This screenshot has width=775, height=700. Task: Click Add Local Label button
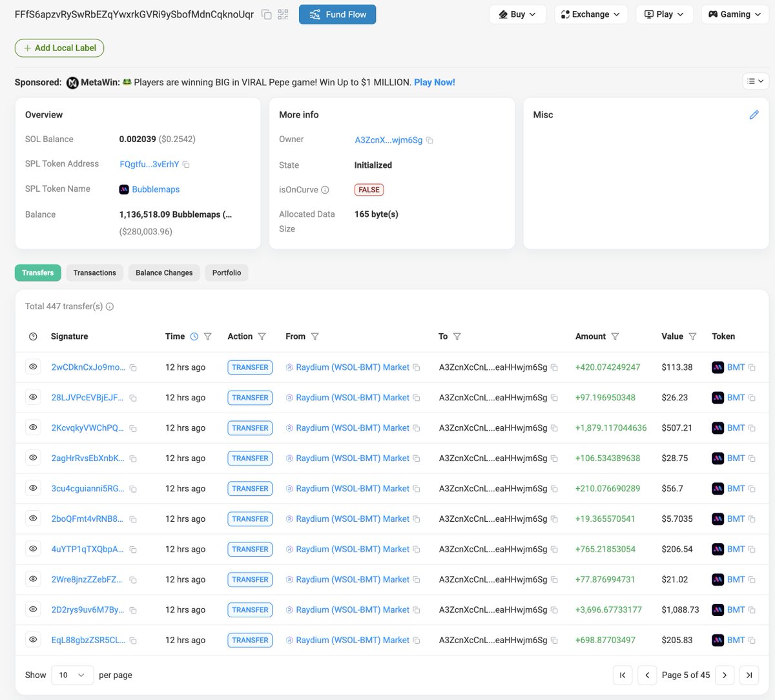59,48
